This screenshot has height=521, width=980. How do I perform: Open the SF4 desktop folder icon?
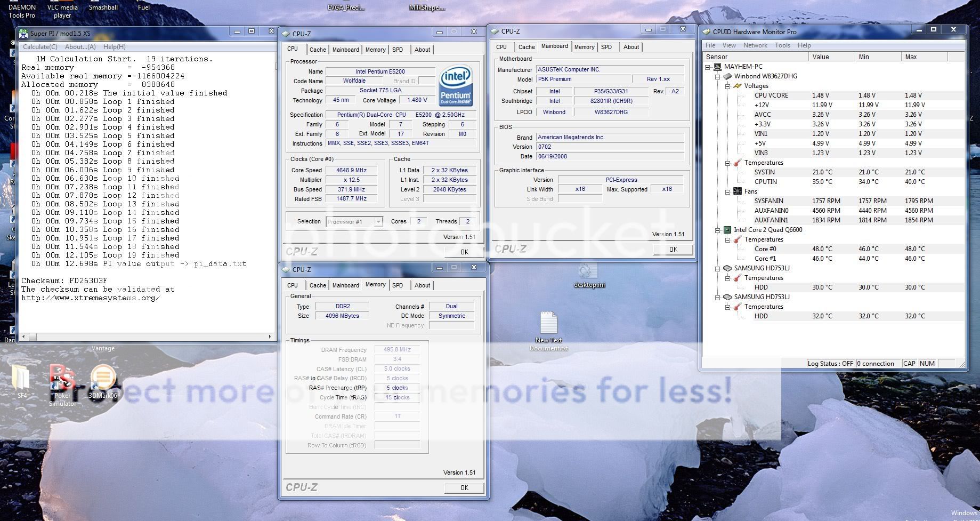pyautogui.click(x=22, y=377)
